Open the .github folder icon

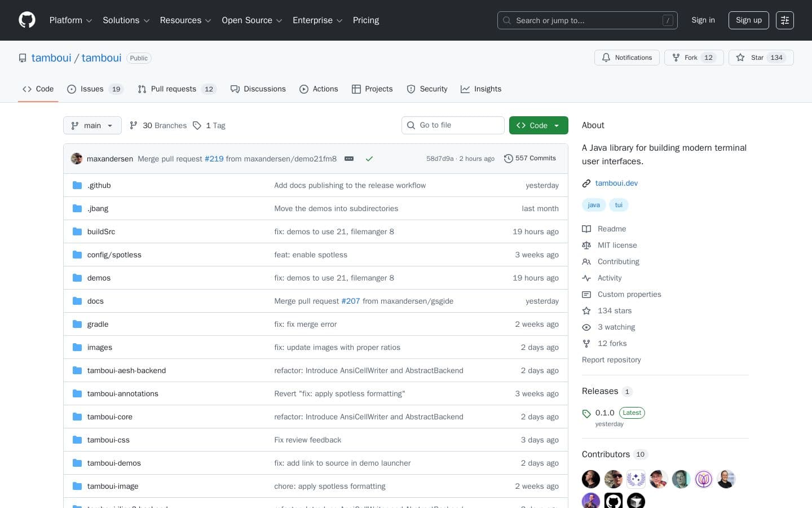[77, 185]
